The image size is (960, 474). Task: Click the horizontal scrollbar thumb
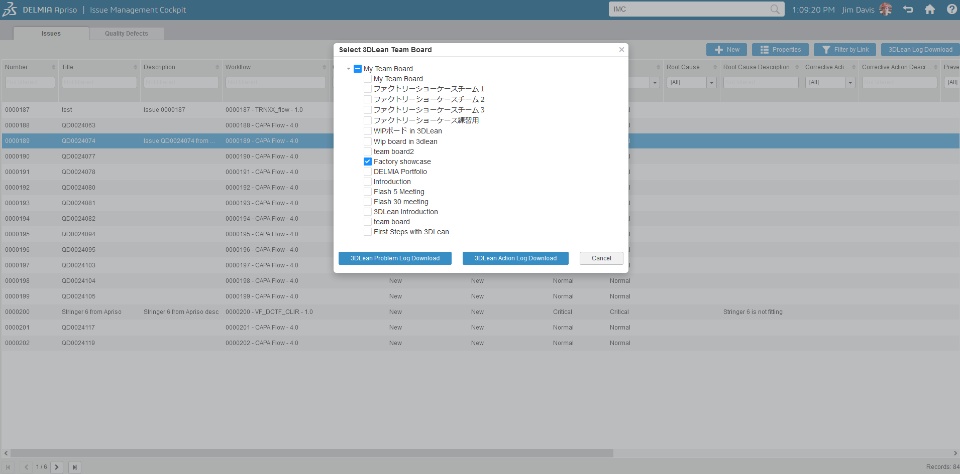[311, 453]
